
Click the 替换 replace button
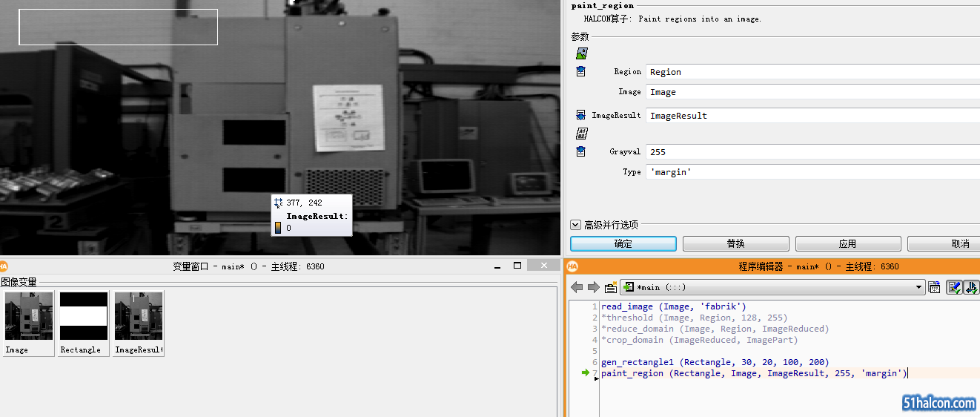pos(735,243)
